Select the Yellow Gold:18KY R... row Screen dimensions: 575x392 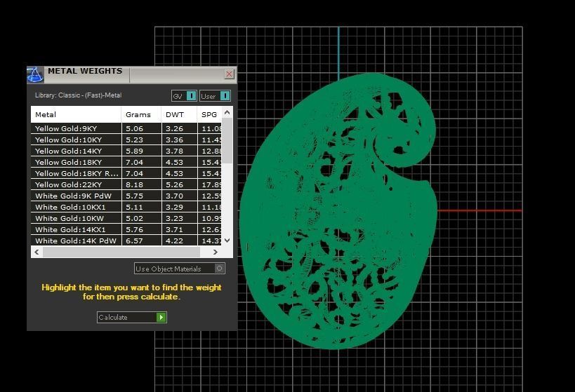[126, 173]
